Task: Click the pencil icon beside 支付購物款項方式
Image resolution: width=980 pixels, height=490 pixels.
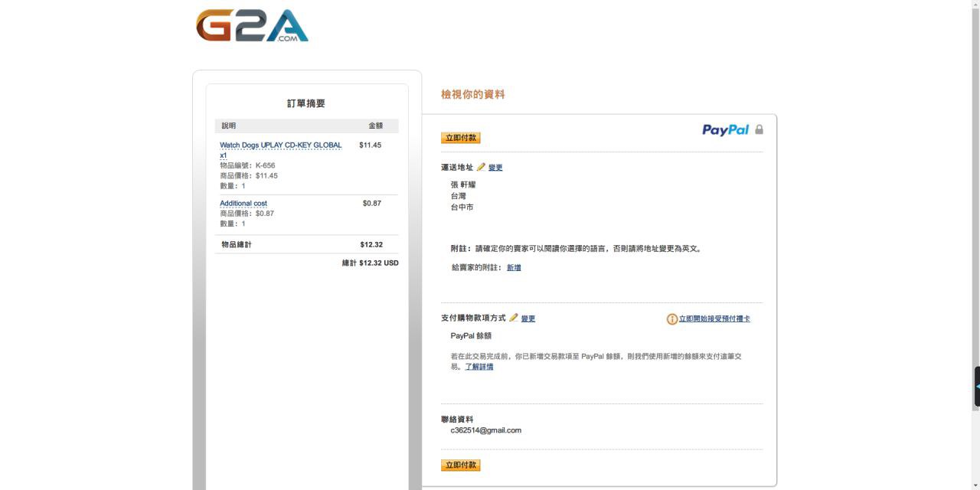Action: (x=513, y=318)
